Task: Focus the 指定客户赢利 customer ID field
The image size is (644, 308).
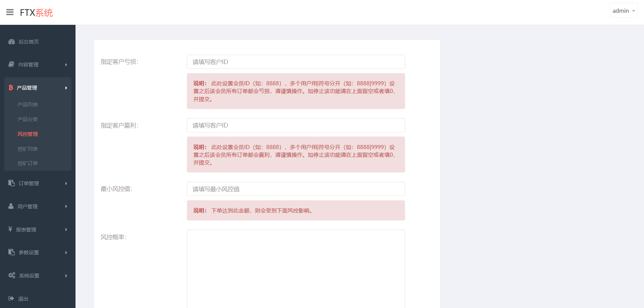Action: 296,125
